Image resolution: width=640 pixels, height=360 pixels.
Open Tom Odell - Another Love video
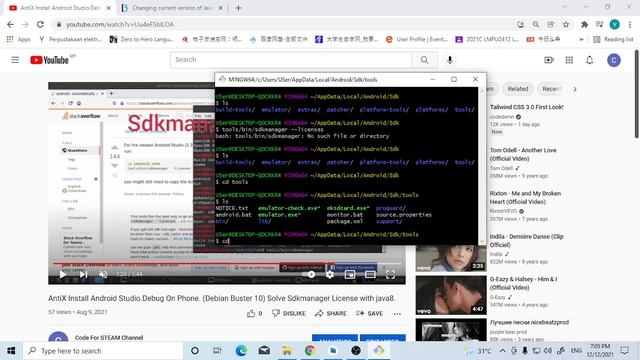tap(523, 154)
